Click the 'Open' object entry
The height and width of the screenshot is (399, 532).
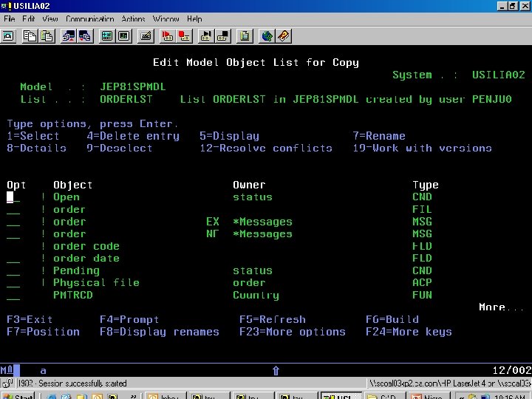click(x=66, y=197)
